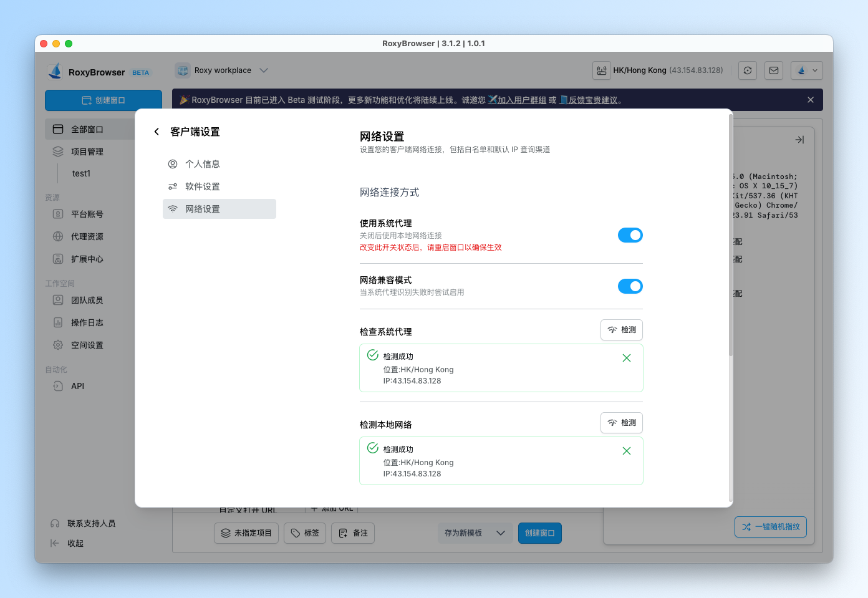Click the 个人信息 person icon
868x598 pixels.
(173, 164)
